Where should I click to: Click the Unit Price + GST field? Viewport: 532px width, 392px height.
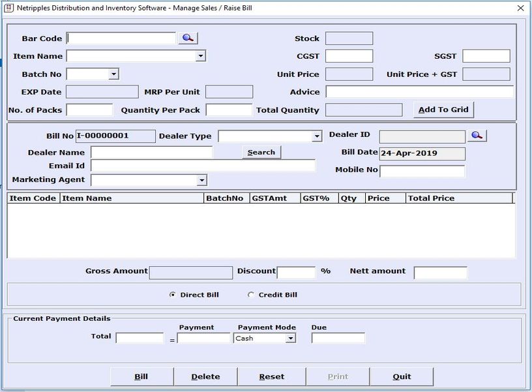tap(486, 74)
